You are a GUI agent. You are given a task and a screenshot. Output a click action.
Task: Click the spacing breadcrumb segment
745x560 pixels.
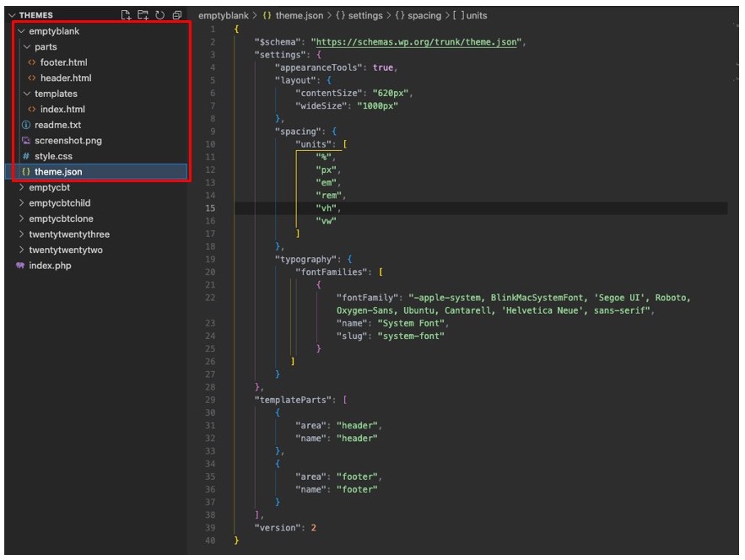424,15
